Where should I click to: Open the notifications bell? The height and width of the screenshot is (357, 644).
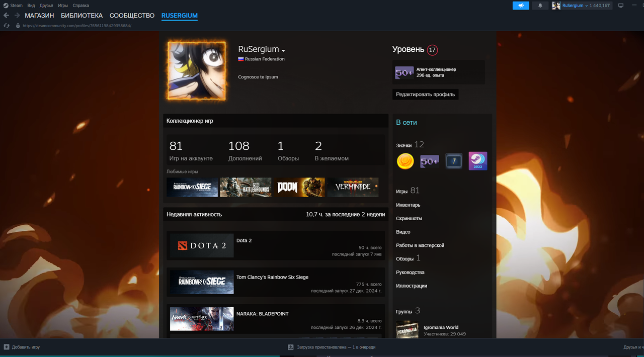540,6
